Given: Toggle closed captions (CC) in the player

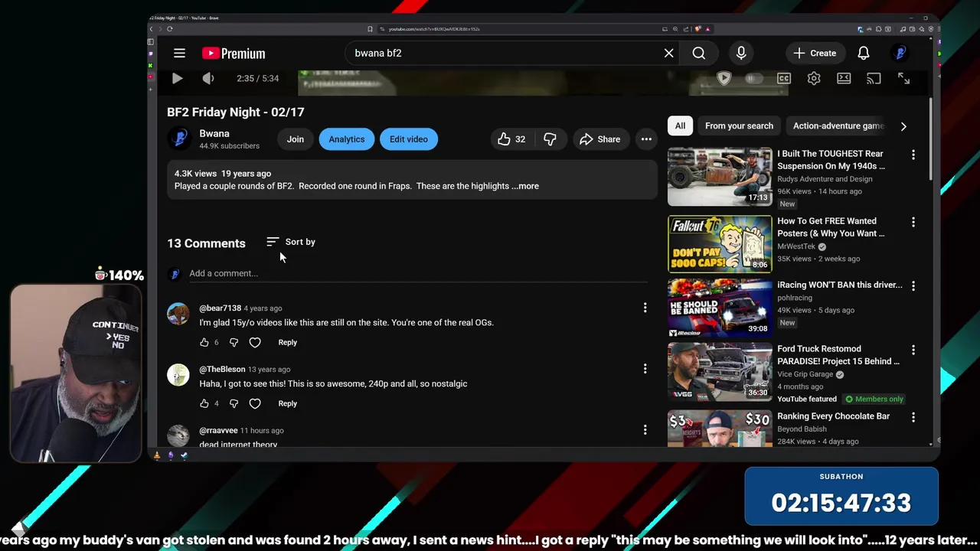Looking at the screenshot, I should click(x=783, y=78).
